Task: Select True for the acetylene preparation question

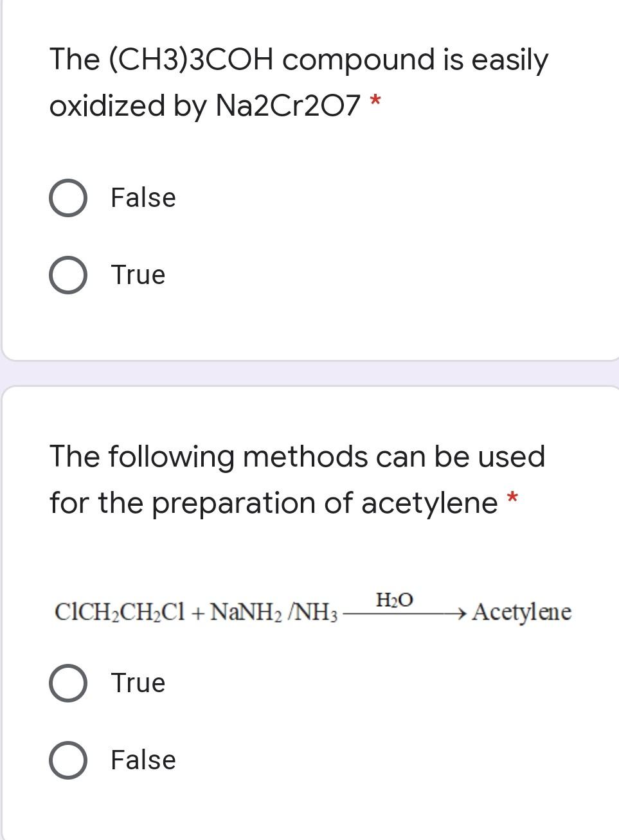Action: tap(67, 683)
